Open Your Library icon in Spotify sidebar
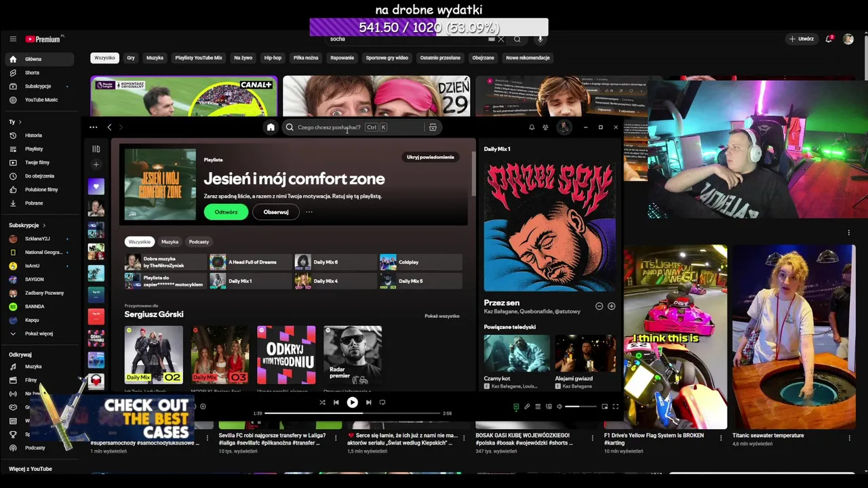The height and width of the screenshot is (488, 868). click(96, 149)
